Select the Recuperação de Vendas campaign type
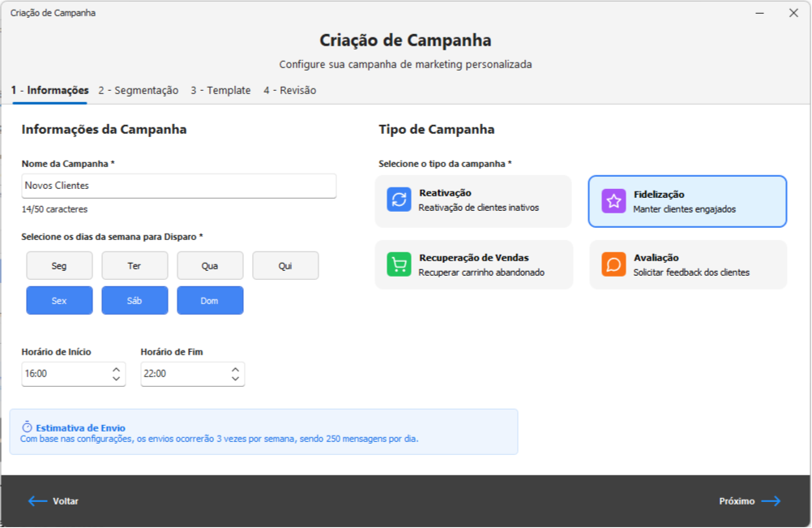This screenshot has height=528, width=812. coord(473,264)
